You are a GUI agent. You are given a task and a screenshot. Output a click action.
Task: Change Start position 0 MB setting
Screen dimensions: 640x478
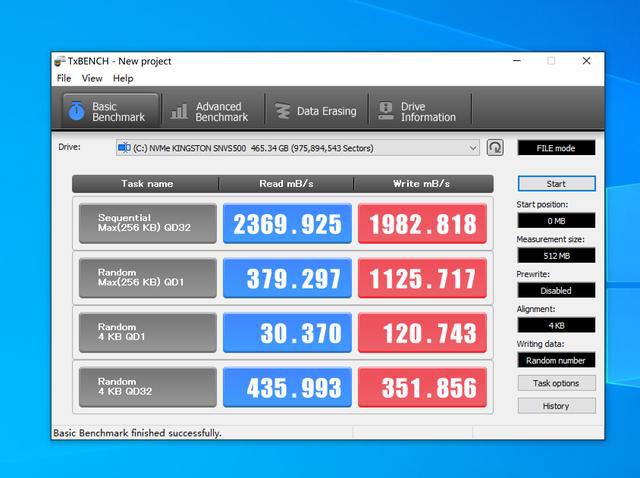pos(556,221)
